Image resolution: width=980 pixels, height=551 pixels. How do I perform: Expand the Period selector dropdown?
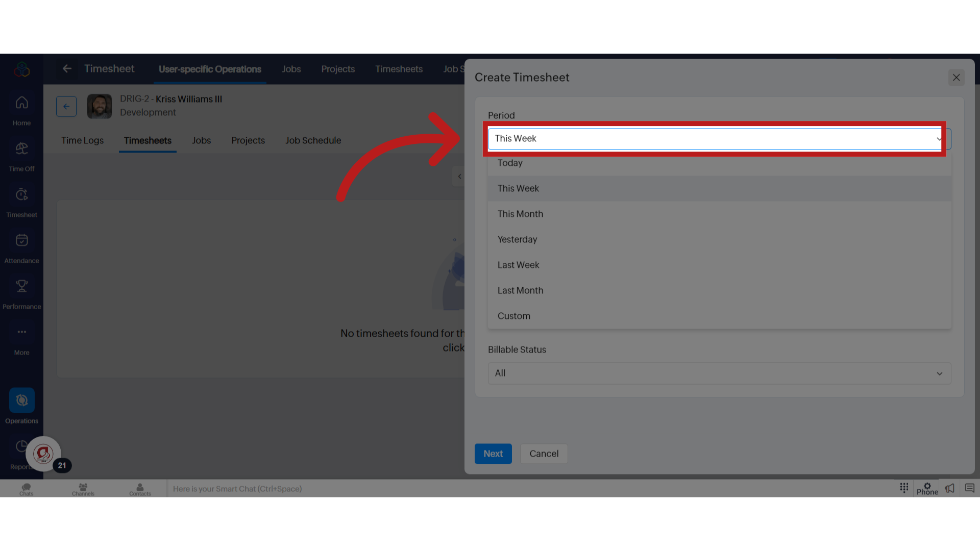pyautogui.click(x=716, y=139)
